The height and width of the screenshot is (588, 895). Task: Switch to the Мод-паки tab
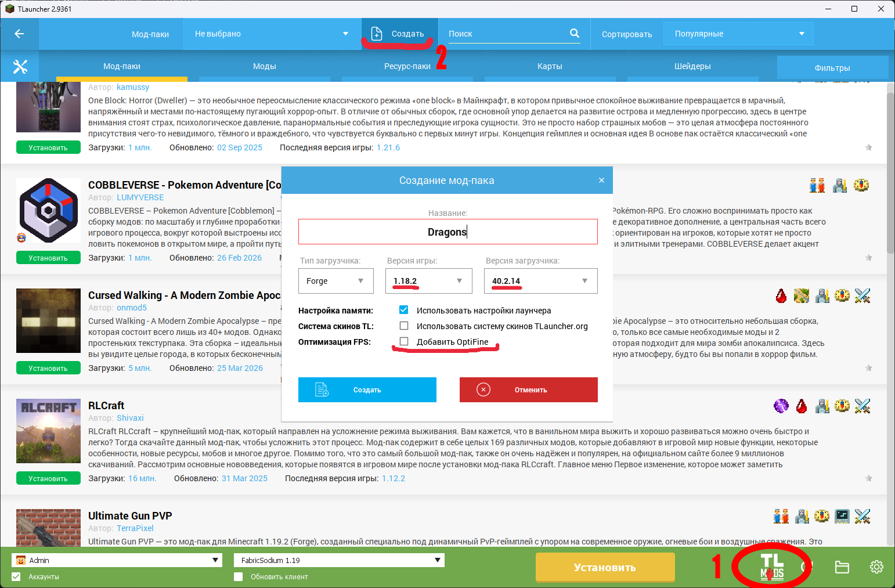[122, 66]
